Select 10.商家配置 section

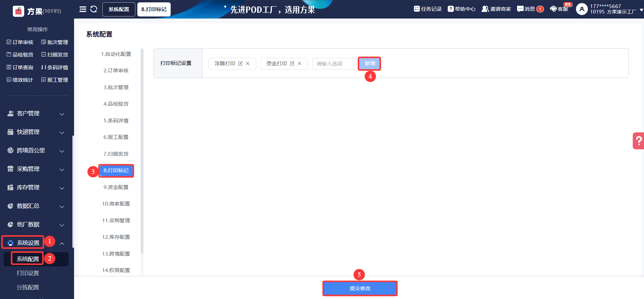116,204
